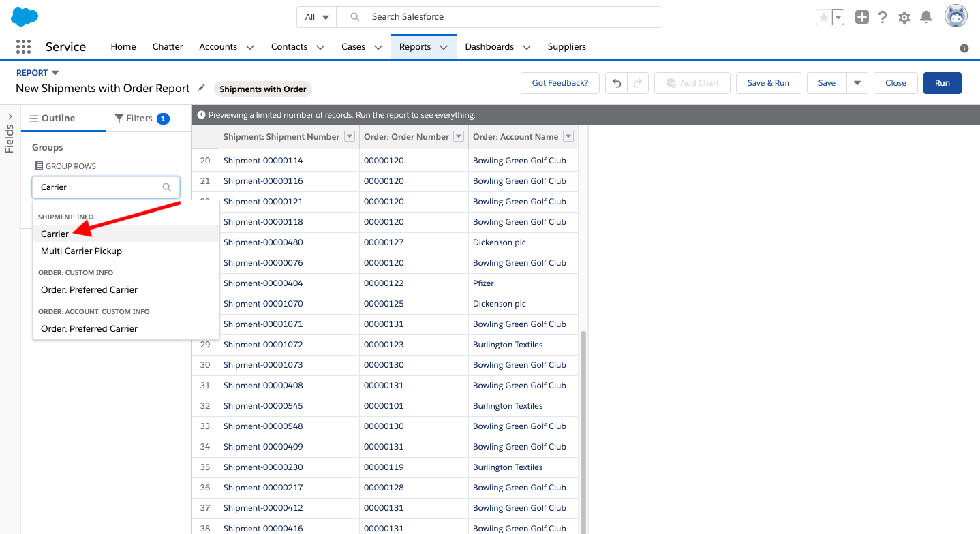The width and height of the screenshot is (980, 534).
Task: Open the Accounts tab dropdown chevron
Action: [x=250, y=47]
